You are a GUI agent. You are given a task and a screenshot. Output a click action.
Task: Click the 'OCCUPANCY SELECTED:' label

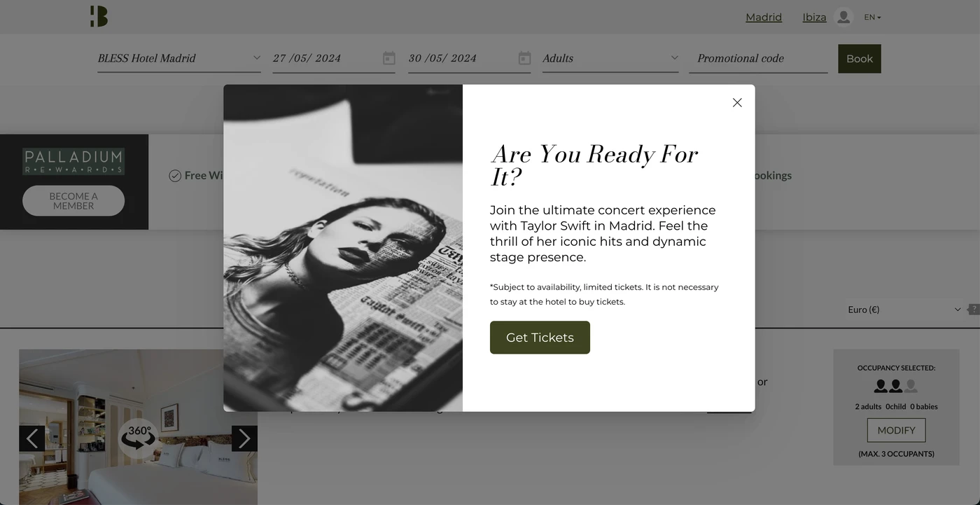(896, 368)
